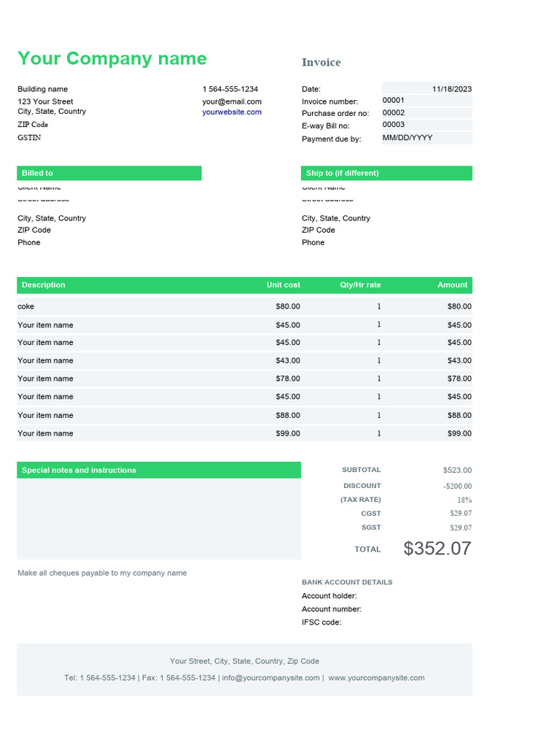Select the date field showing 11/18/2023
This screenshot has height=747, width=560.
(x=451, y=89)
